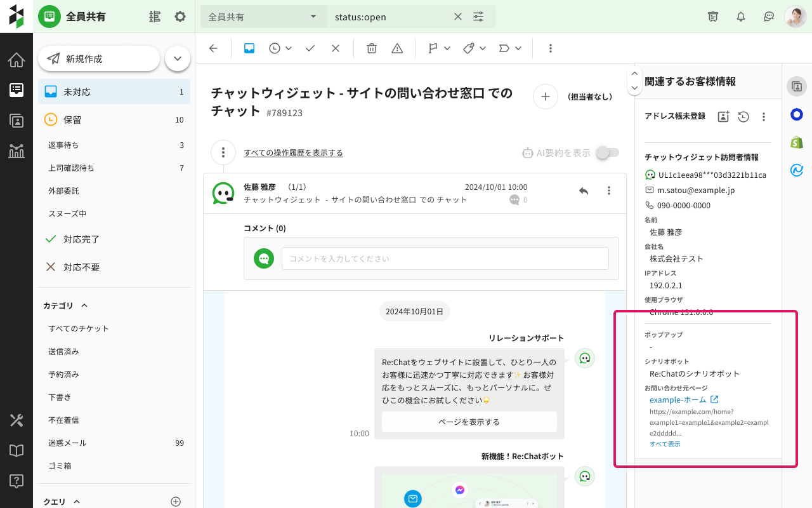Open the 迷惑メール folder

tap(67, 443)
